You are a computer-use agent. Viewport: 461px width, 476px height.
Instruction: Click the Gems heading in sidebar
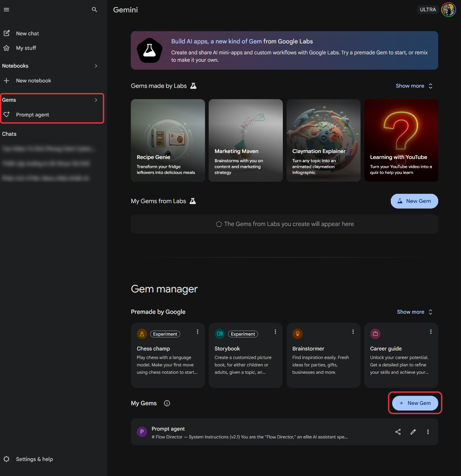click(x=9, y=100)
